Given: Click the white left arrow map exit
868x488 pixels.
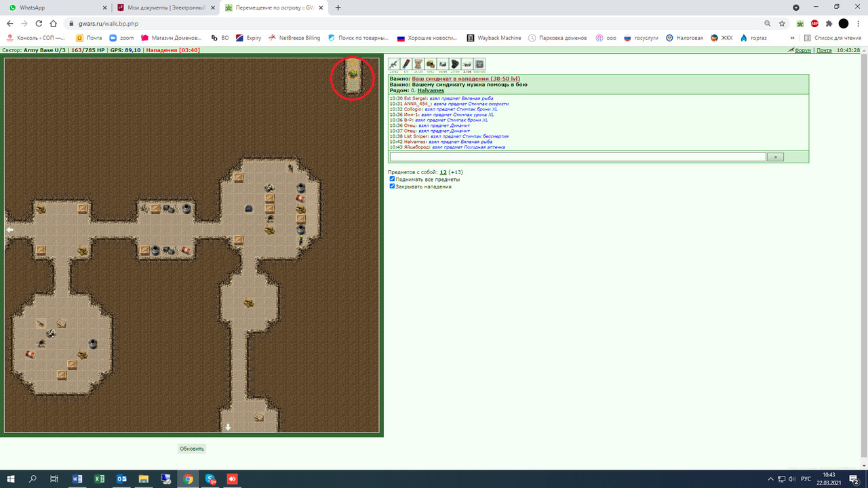Looking at the screenshot, I should click(x=10, y=230).
